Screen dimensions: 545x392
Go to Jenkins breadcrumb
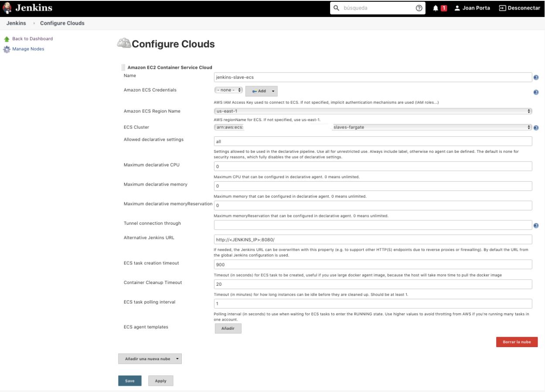[x=15, y=23]
